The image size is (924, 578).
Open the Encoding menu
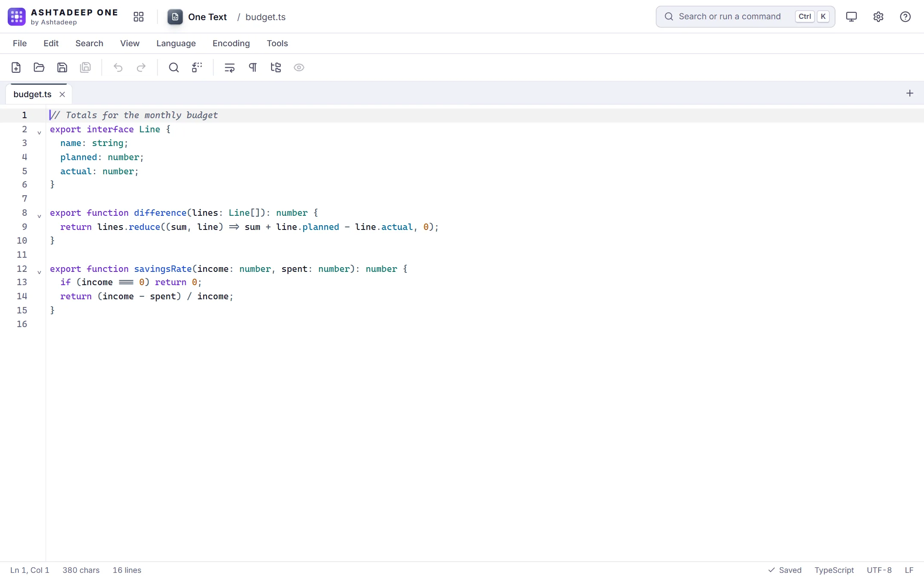tap(231, 43)
